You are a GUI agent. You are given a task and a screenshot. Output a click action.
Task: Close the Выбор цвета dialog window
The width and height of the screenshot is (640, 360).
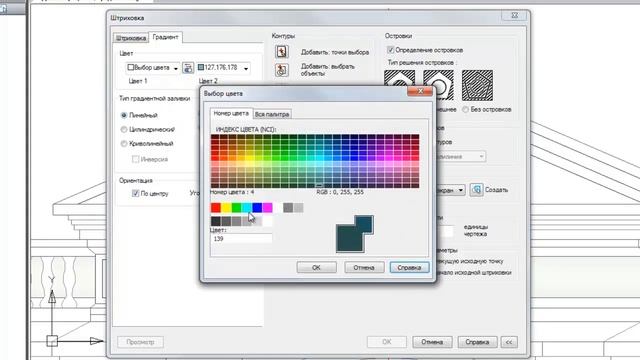420,91
